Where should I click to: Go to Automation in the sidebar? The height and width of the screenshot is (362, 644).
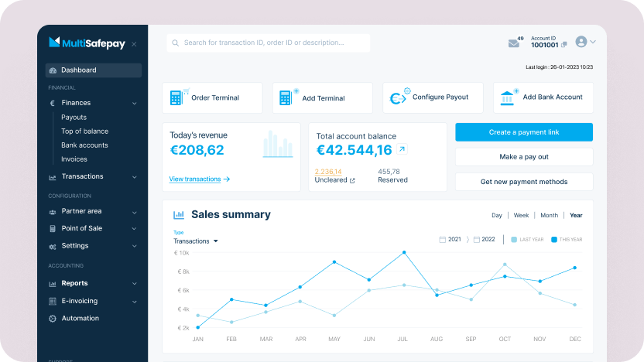pyautogui.click(x=80, y=318)
